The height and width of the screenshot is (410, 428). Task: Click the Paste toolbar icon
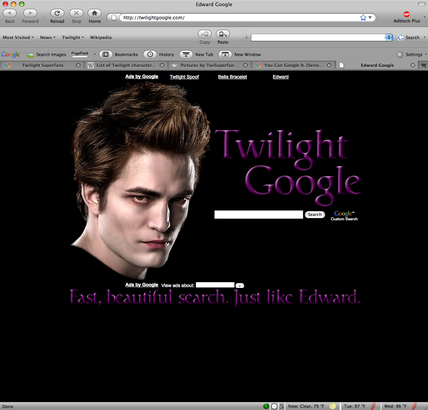(223, 34)
